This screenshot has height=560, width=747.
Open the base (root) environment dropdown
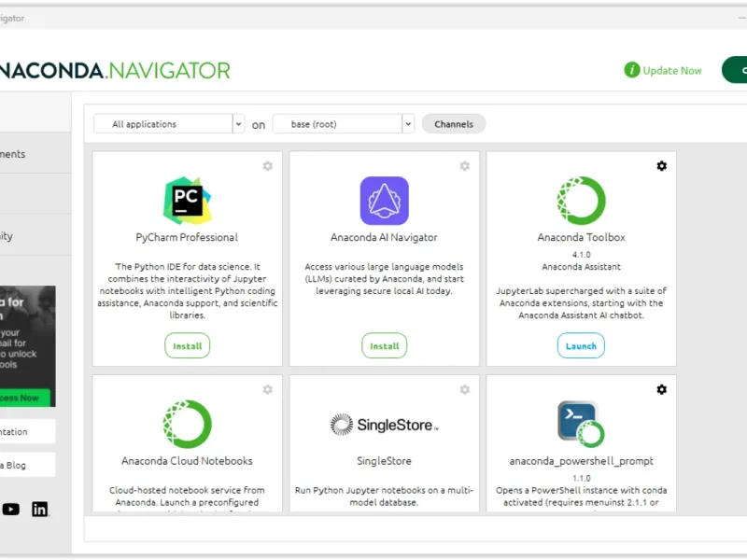(343, 124)
